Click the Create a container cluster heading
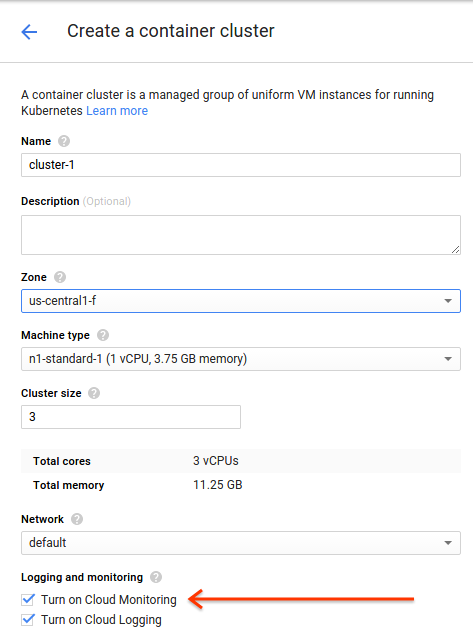This screenshot has width=476, height=636. [x=171, y=31]
